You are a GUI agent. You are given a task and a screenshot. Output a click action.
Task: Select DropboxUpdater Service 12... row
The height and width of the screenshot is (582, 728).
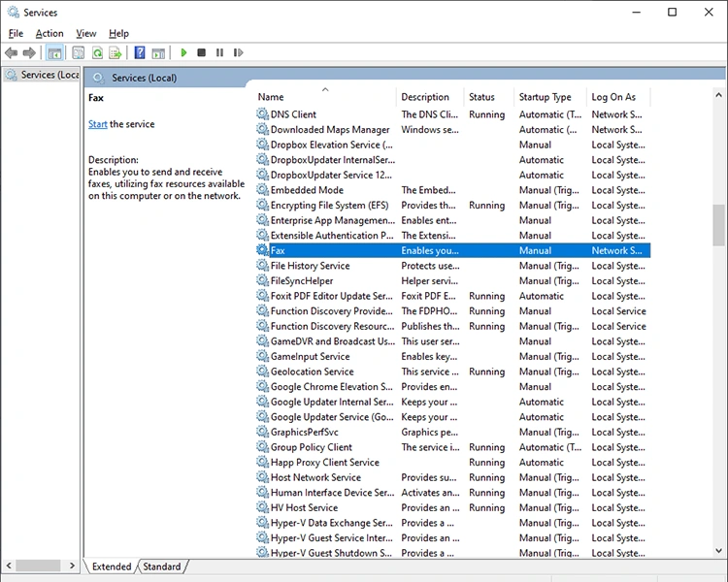click(452, 175)
